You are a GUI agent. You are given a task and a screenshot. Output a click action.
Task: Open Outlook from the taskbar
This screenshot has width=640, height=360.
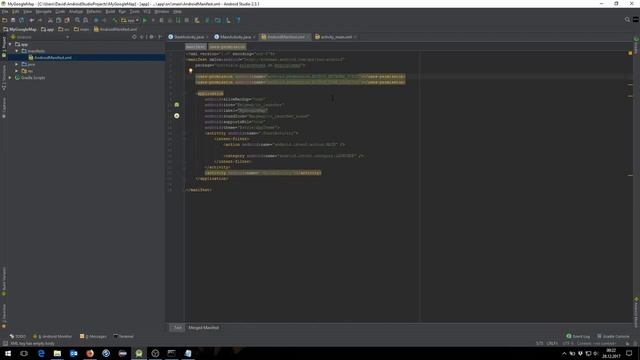click(x=73, y=353)
